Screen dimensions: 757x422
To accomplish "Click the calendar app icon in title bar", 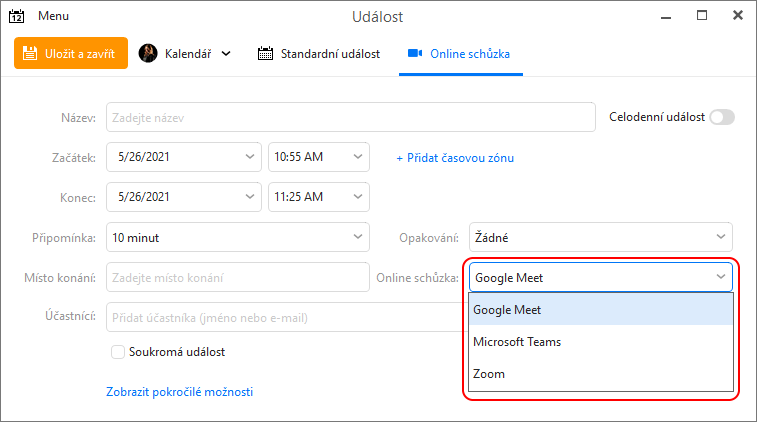I will [16, 16].
